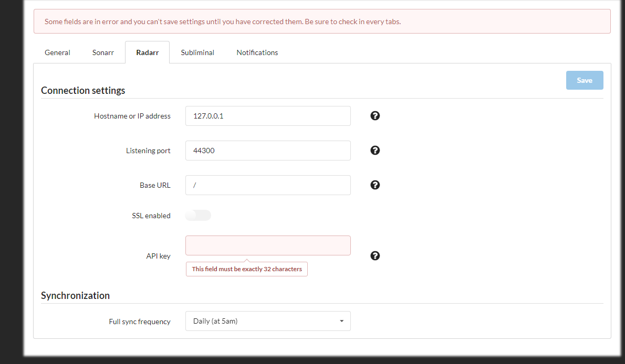Image resolution: width=625 pixels, height=364 pixels.
Task: Click the empty API key input field
Action: pos(268,245)
